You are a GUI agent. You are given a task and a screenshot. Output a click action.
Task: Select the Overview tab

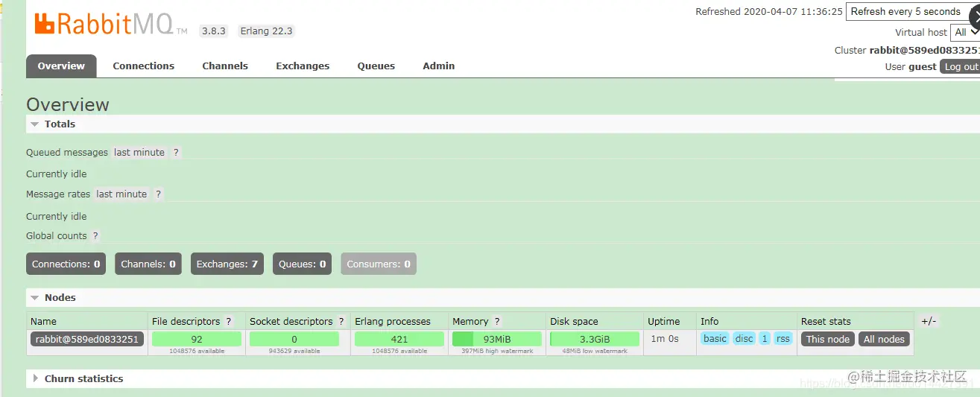pyautogui.click(x=61, y=66)
